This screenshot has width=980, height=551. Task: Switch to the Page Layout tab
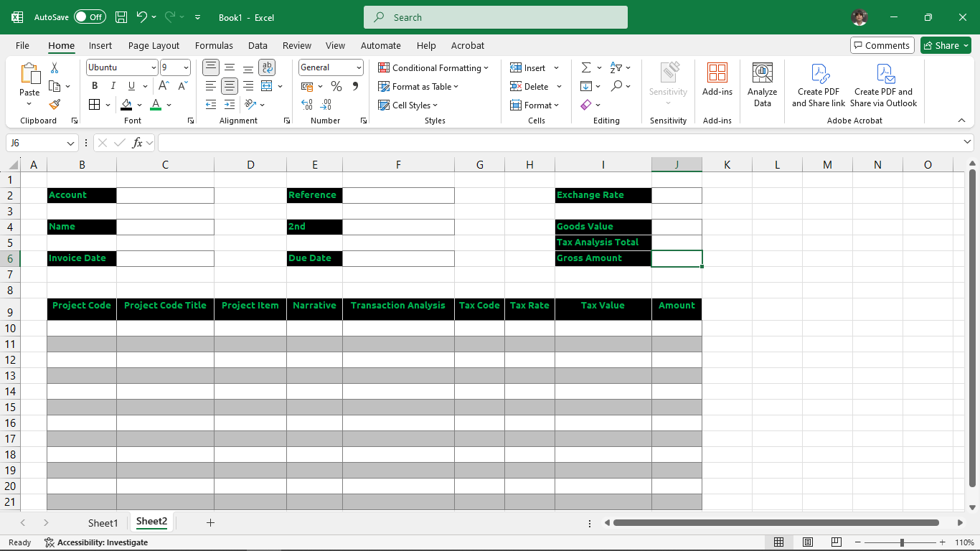pyautogui.click(x=154, y=45)
